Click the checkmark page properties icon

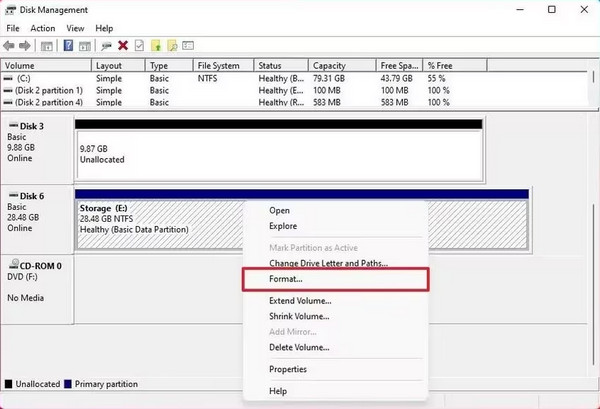click(x=139, y=46)
